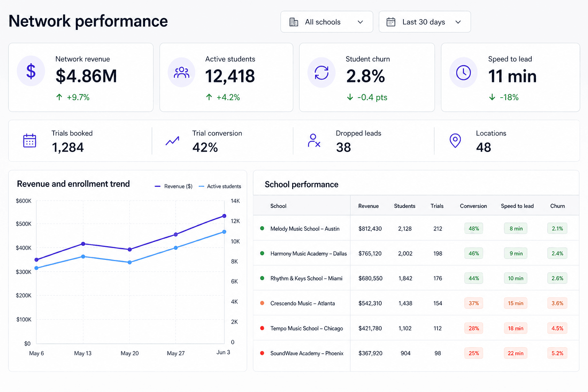The width and height of the screenshot is (588, 392).
Task: Sort table by Speed to lead column header
Action: 517,206
